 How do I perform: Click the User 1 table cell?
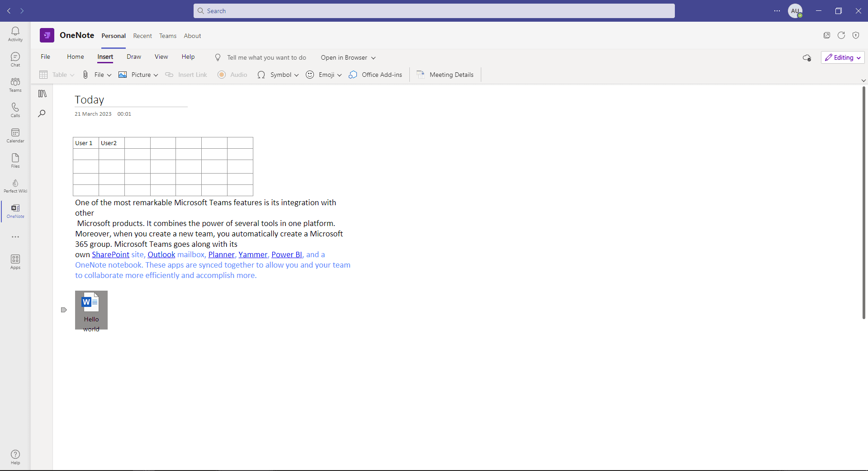coord(86,143)
